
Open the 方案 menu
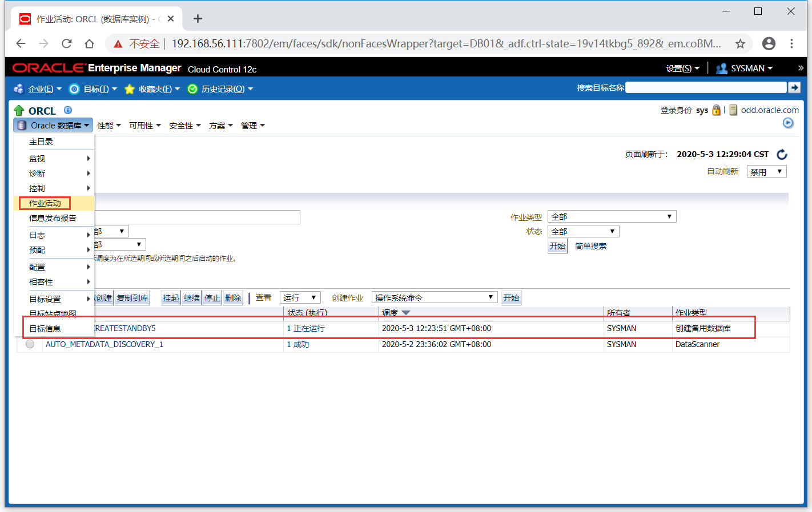click(x=221, y=126)
